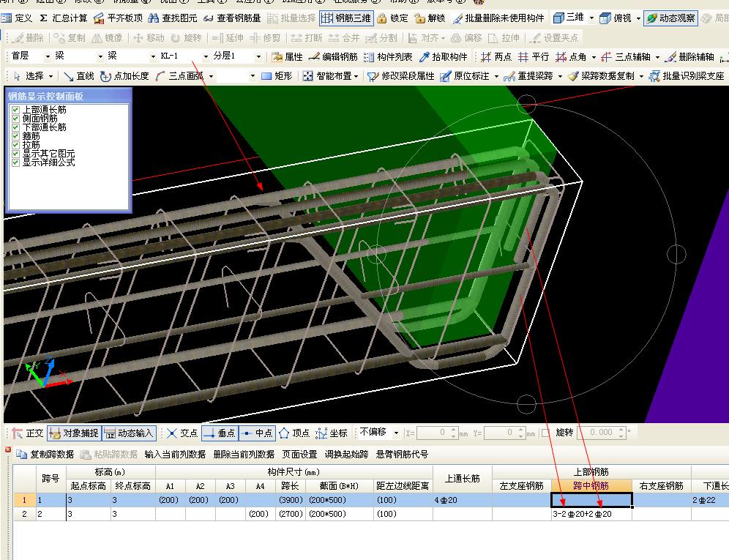Click the X coordinate input field

point(435,433)
